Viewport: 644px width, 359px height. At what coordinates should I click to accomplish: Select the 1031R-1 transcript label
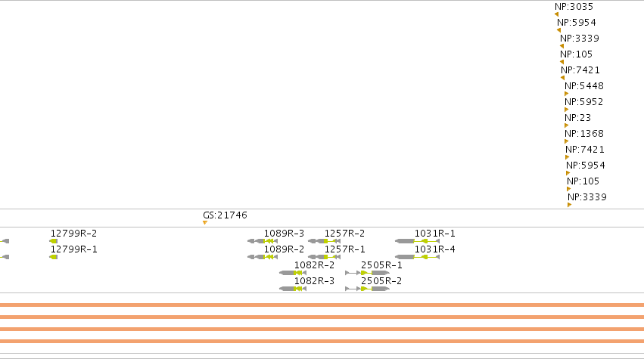(435, 233)
